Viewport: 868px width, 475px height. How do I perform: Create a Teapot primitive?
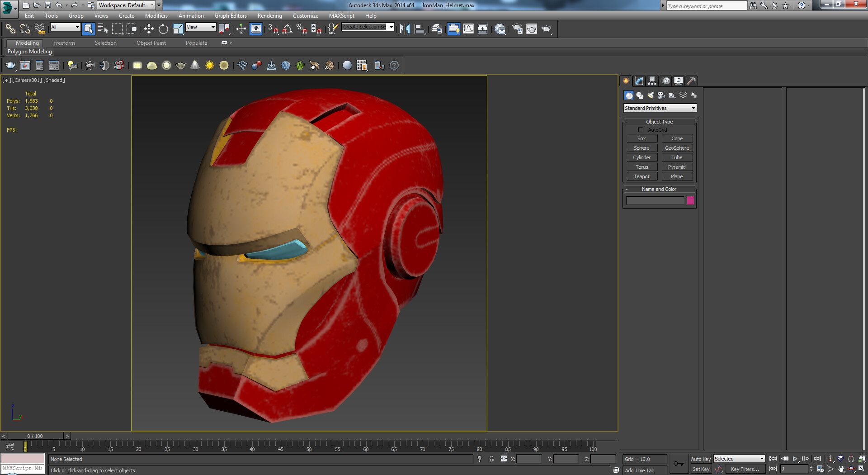pos(642,176)
